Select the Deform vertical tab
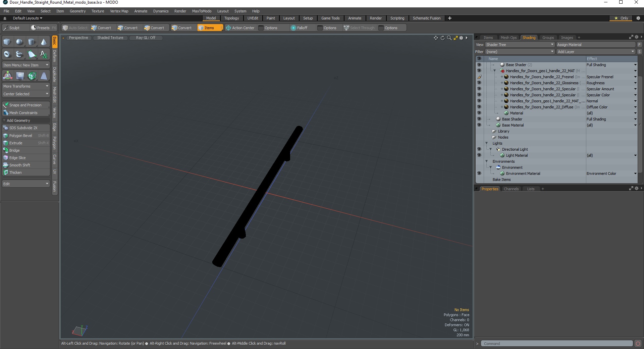 tap(55, 56)
